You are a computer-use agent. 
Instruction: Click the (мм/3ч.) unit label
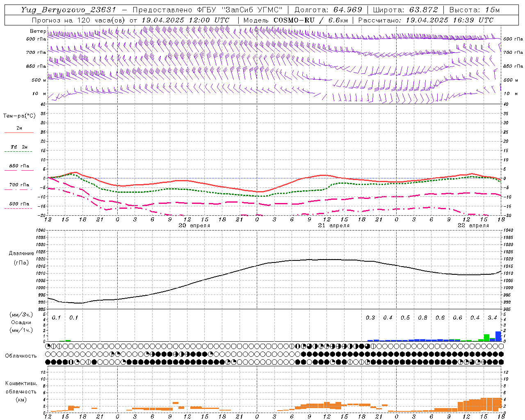click(21, 315)
